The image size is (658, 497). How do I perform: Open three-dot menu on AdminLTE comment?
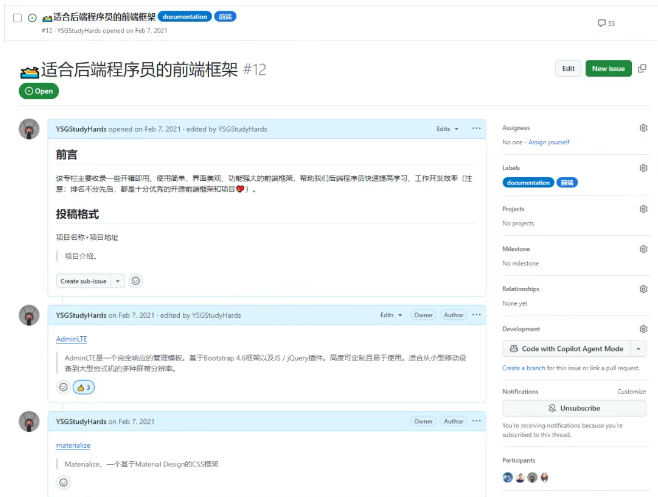point(476,315)
